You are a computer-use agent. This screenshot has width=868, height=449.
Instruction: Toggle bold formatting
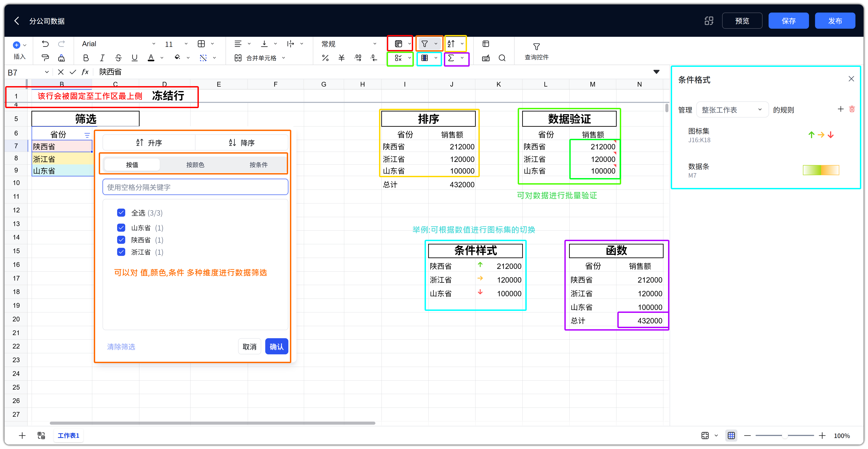tap(86, 58)
